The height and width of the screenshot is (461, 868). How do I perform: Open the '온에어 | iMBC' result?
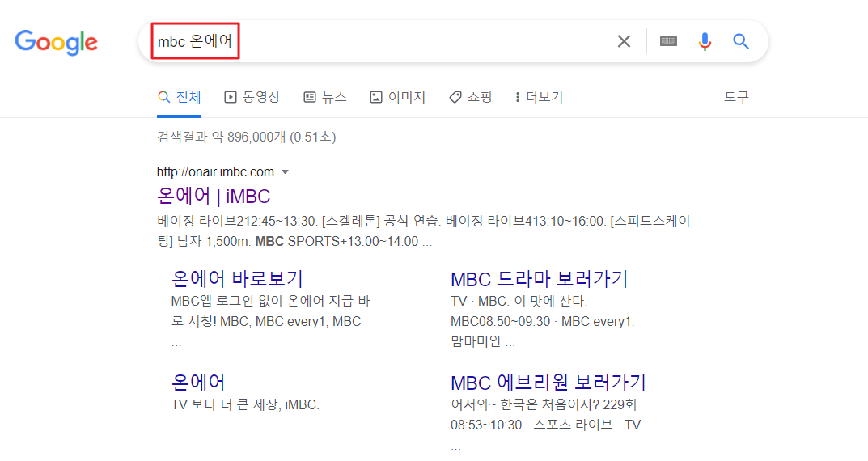214,197
